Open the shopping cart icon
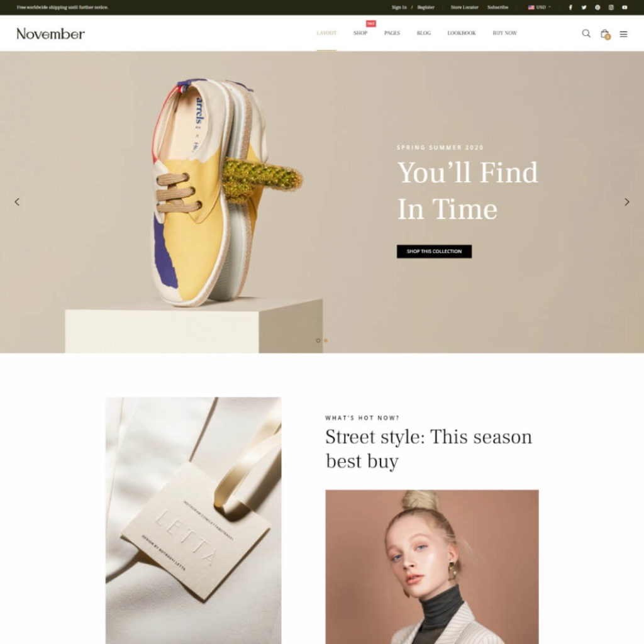Viewport: 644px width, 644px height. [x=605, y=34]
